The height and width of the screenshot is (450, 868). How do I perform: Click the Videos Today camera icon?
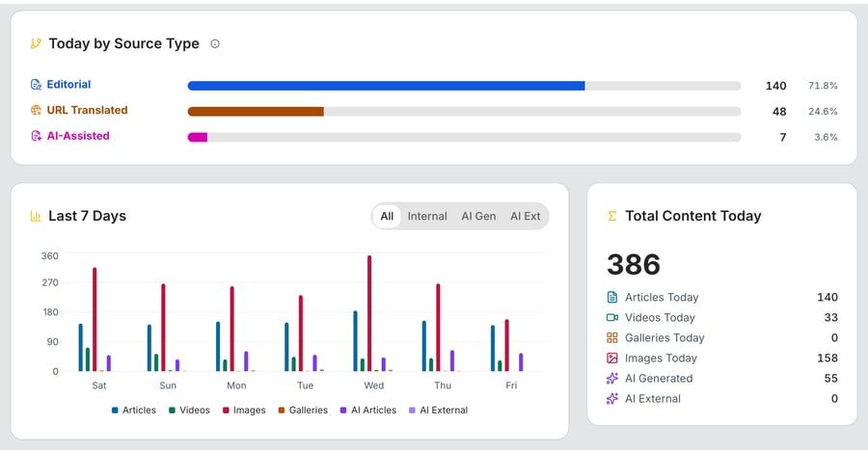tap(612, 317)
